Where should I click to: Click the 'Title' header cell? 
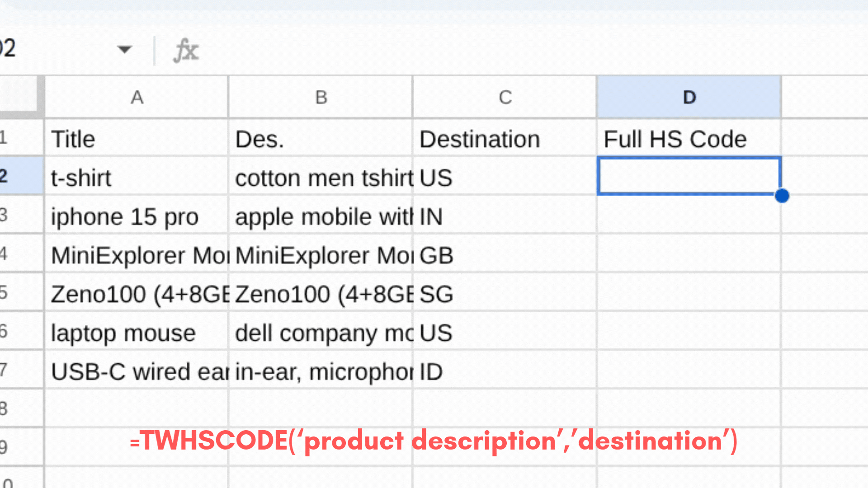137,138
